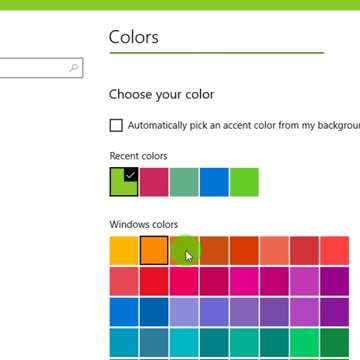360x360 pixels.
Task: Choose the blue swatch in Recent colors
Action: pyautogui.click(x=214, y=182)
